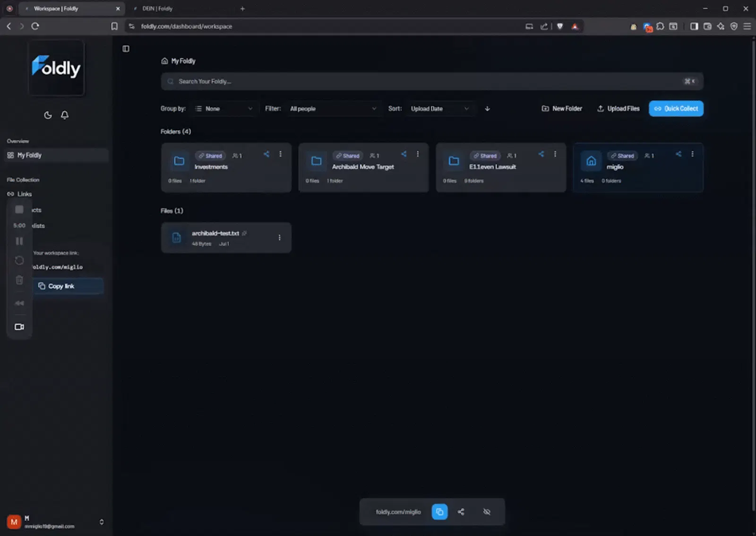Switch to Workspace | Foldly tab
Viewport: 756px width, 536px height.
72,9
